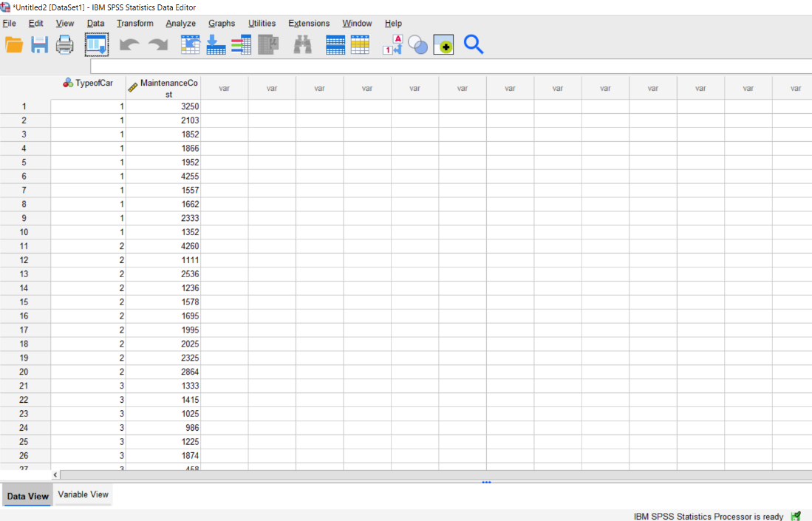Select cell with value 1995
The width and height of the screenshot is (812, 521).
(x=163, y=330)
